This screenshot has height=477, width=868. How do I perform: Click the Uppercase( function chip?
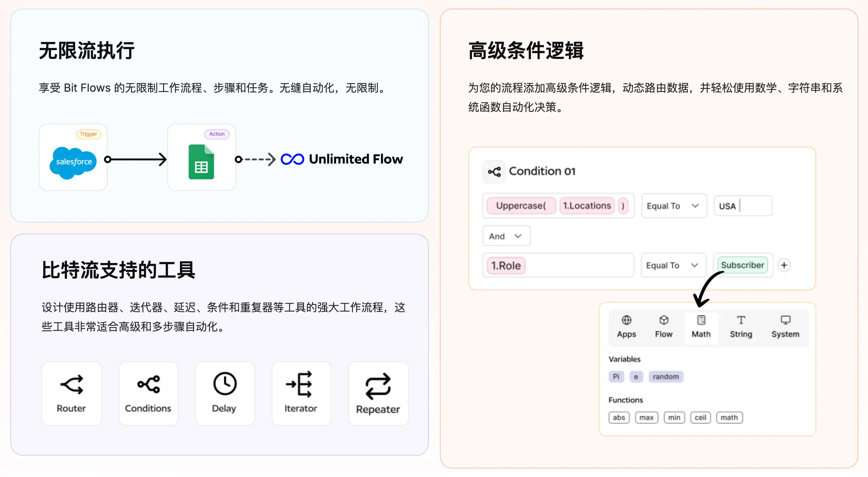(521, 206)
